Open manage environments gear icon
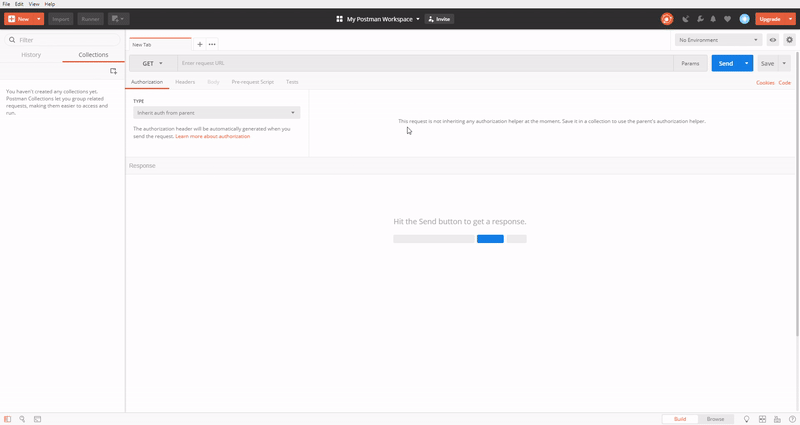This screenshot has width=800, height=425. [789, 40]
